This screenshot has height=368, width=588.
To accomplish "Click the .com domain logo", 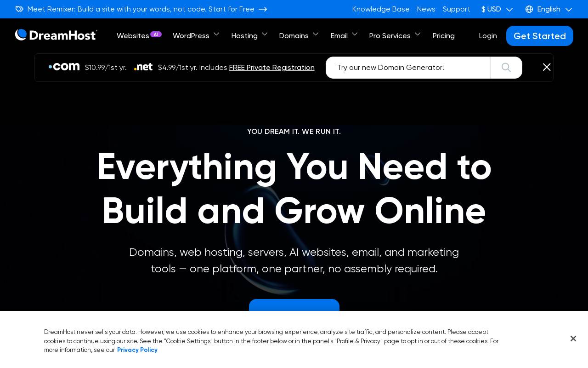I will (x=64, y=67).
